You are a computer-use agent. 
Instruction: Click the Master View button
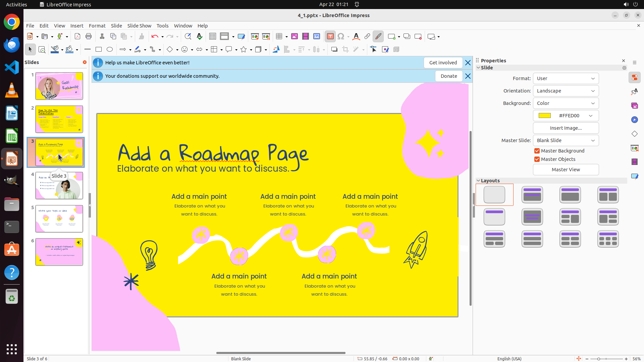point(566,170)
